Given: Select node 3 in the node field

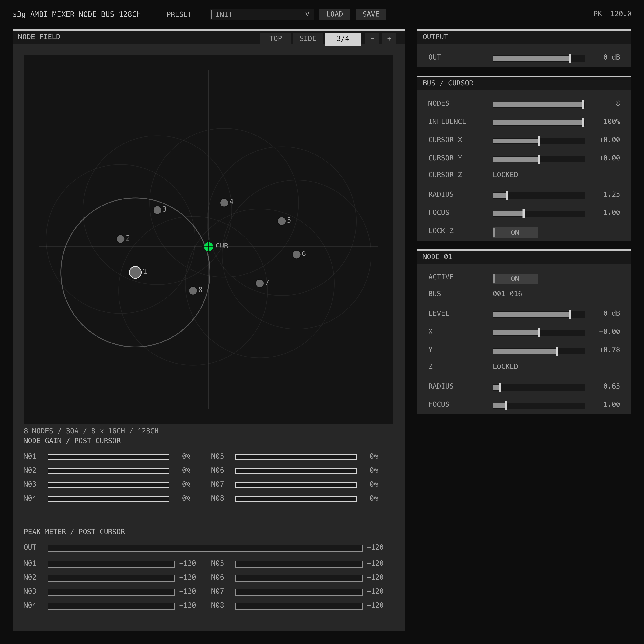Looking at the screenshot, I should (157, 210).
